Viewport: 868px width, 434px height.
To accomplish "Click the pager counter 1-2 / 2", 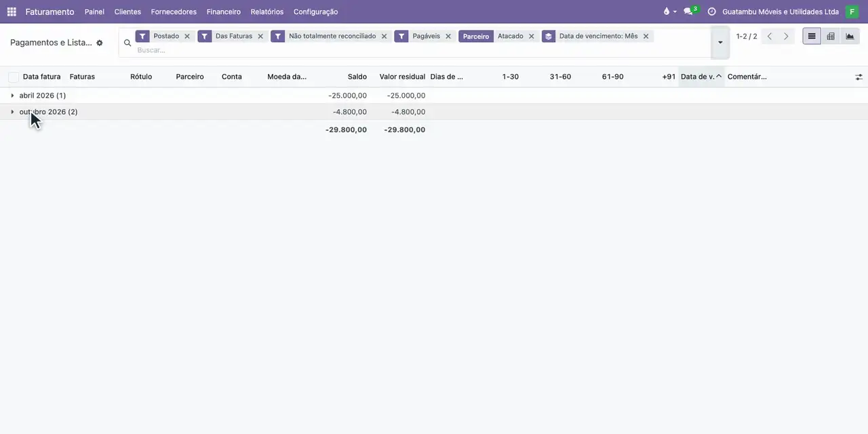I will pyautogui.click(x=747, y=37).
